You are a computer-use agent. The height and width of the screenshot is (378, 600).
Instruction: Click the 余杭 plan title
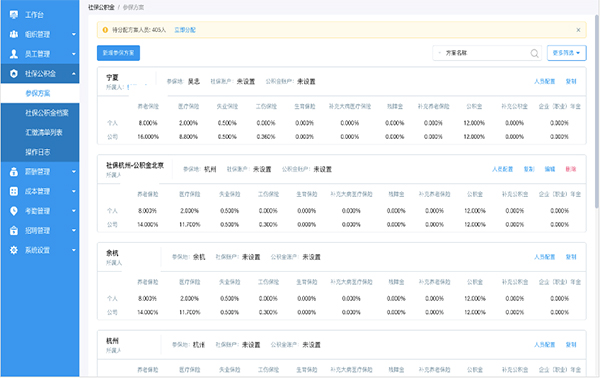click(x=112, y=253)
